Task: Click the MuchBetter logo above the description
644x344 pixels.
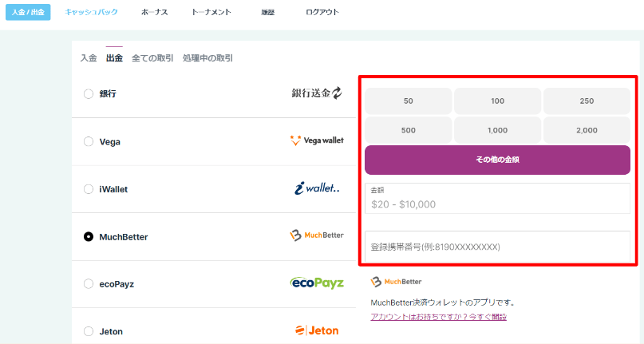Action: pos(397,282)
